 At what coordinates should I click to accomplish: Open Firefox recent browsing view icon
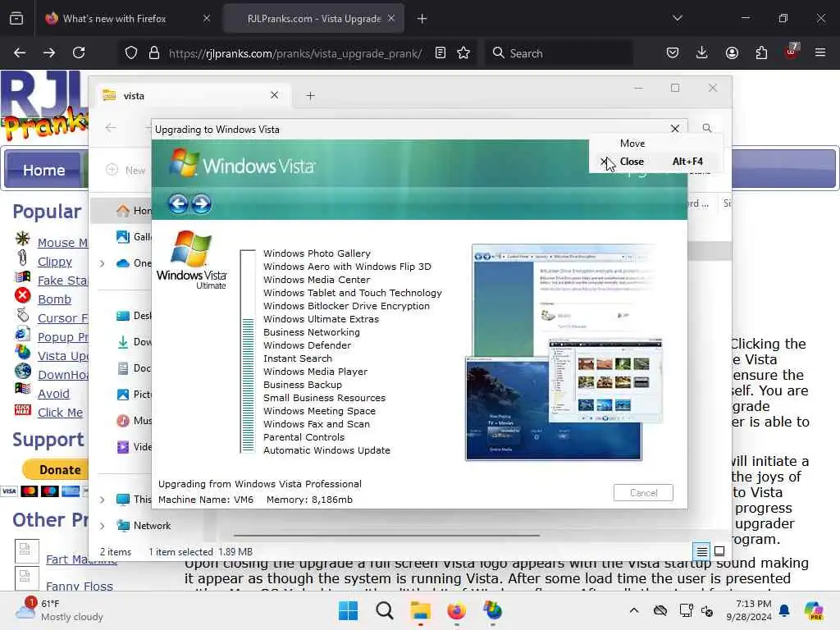point(16,18)
